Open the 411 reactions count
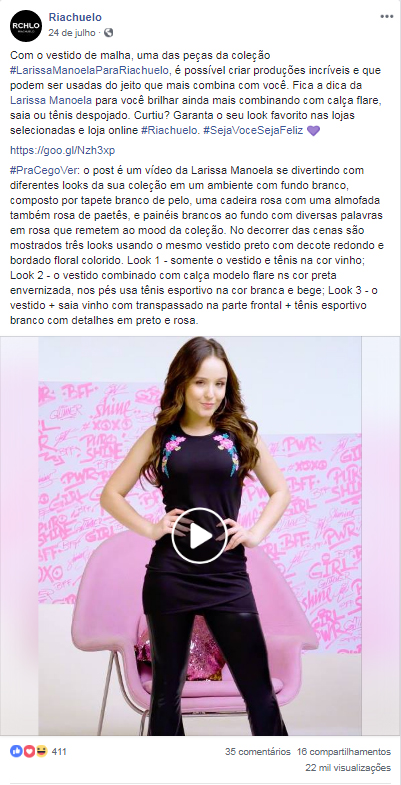The image size is (401, 785). pos(59,751)
